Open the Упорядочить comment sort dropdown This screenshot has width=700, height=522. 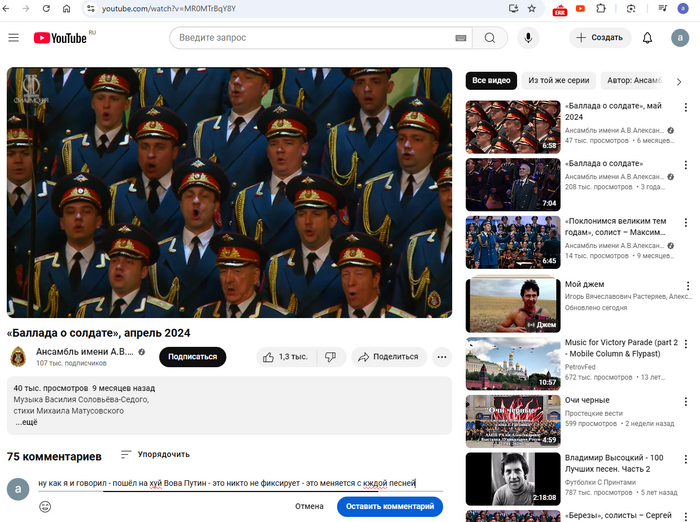pyautogui.click(x=155, y=454)
